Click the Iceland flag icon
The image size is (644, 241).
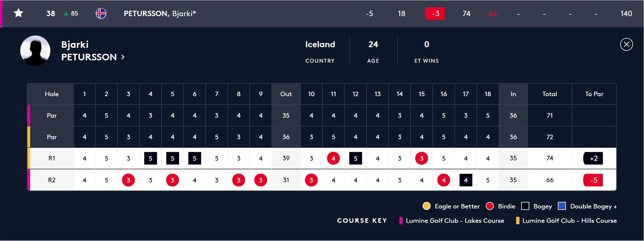(101, 14)
